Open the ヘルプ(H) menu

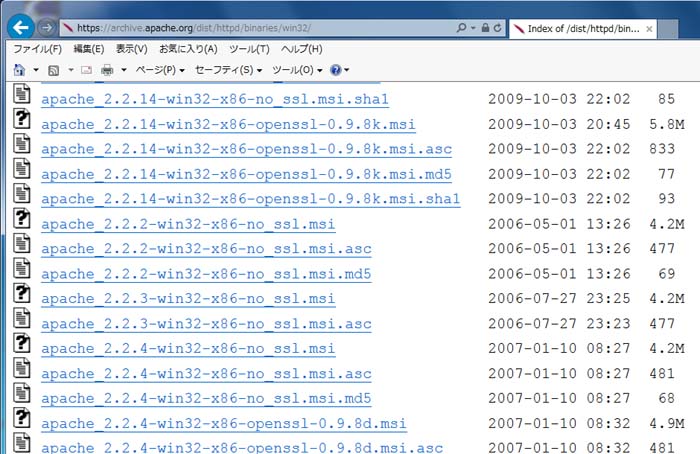301,49
